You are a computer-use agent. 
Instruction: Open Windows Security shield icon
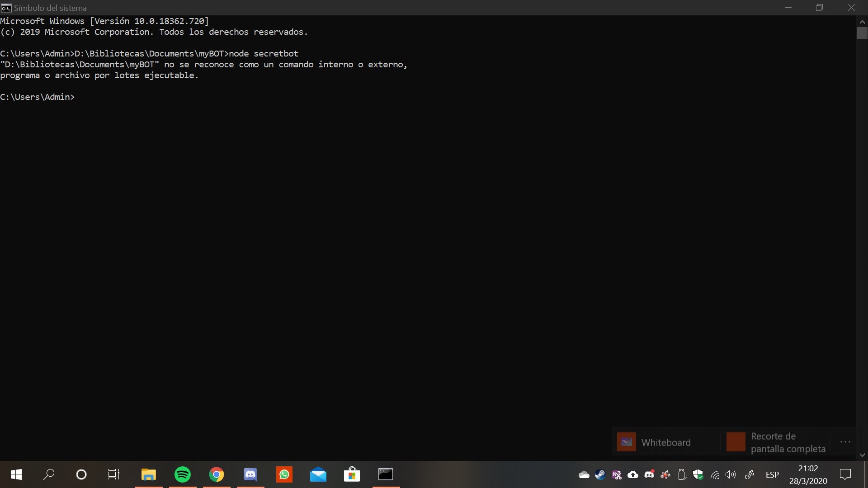click(698, 474)
